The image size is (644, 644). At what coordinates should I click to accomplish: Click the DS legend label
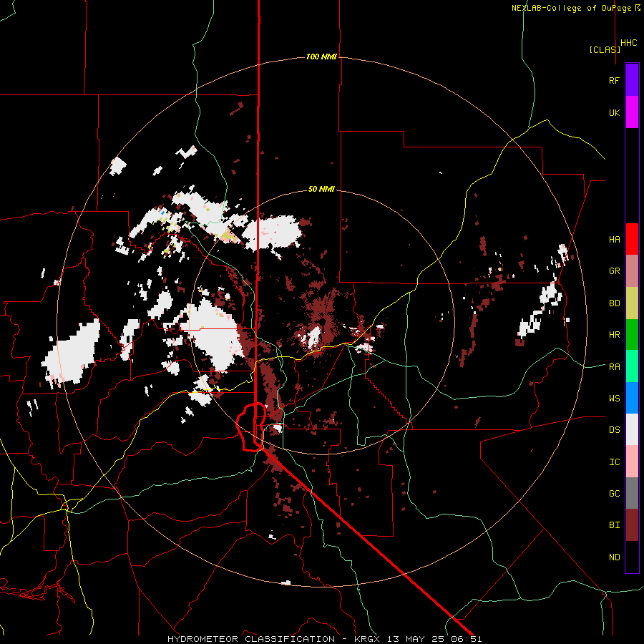(615, 430)
